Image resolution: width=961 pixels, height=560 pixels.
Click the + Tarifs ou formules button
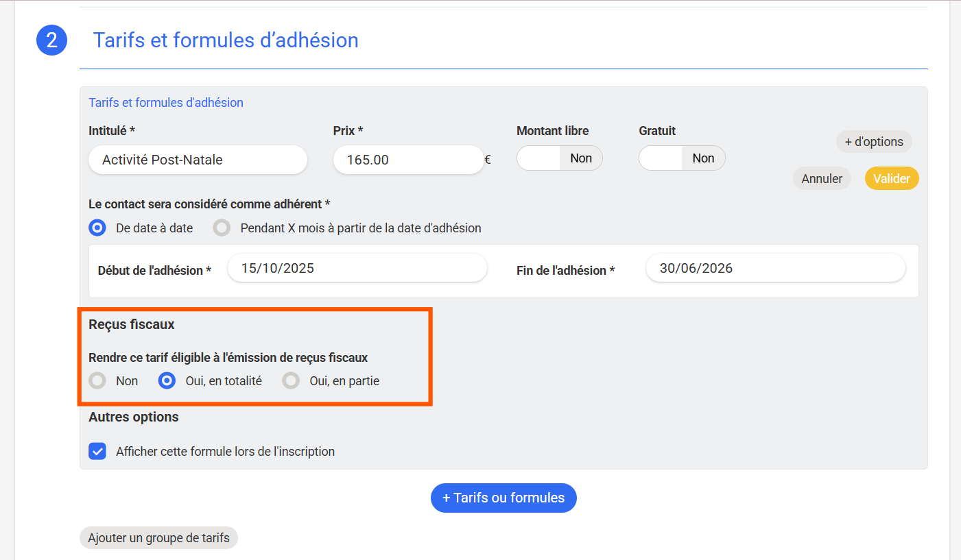(x=503, y=498)
